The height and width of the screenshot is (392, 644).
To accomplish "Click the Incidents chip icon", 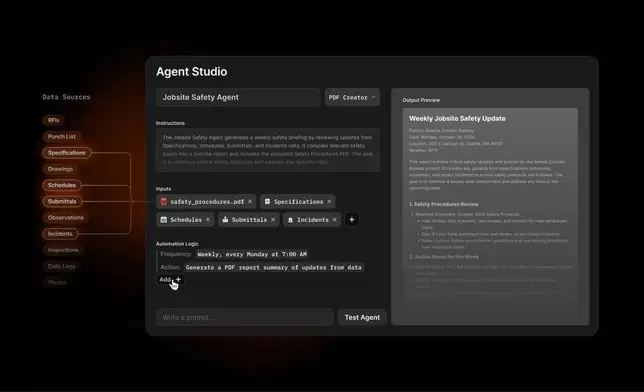I will click(x=290, y=220).
